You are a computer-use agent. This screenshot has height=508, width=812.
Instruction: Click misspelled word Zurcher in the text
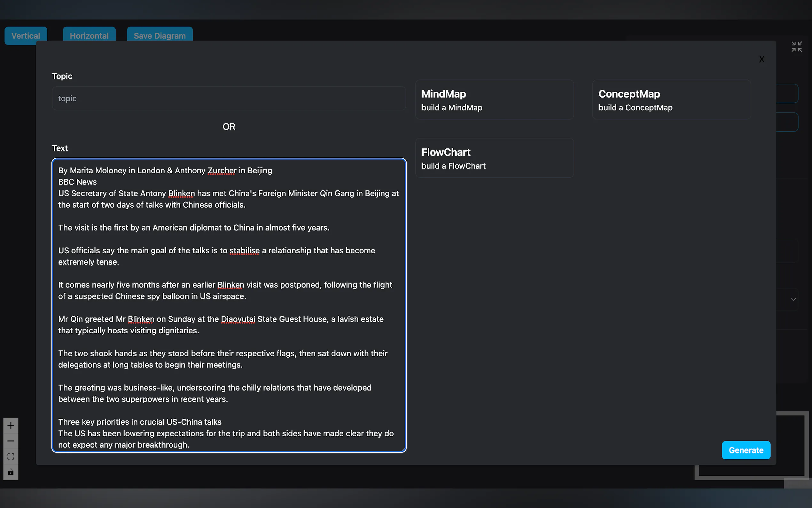click(222, 171)
